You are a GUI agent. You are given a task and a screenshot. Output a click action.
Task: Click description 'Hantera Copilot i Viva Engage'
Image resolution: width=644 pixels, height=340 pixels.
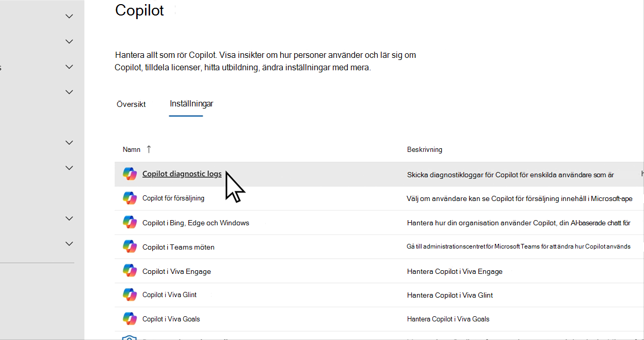[455, 271]
